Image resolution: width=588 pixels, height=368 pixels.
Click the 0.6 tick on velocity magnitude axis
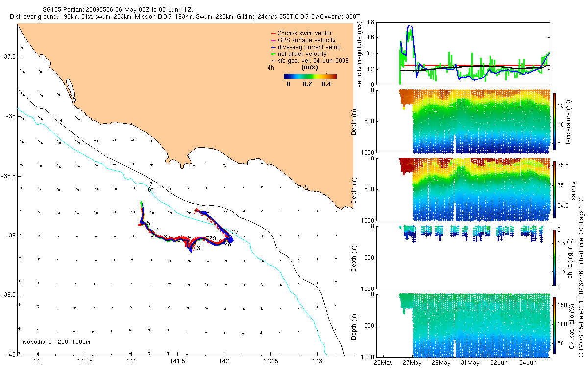point(370,38)
